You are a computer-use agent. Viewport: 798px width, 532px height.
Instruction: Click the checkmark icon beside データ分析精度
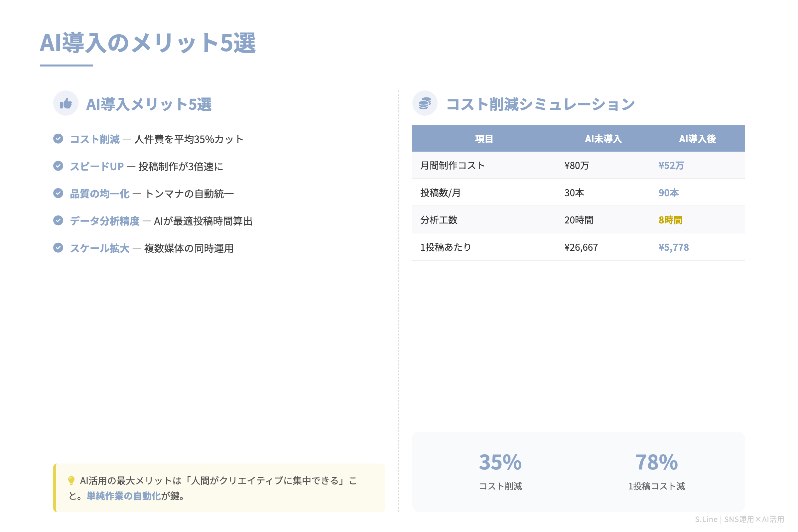(x=59, y=221)
